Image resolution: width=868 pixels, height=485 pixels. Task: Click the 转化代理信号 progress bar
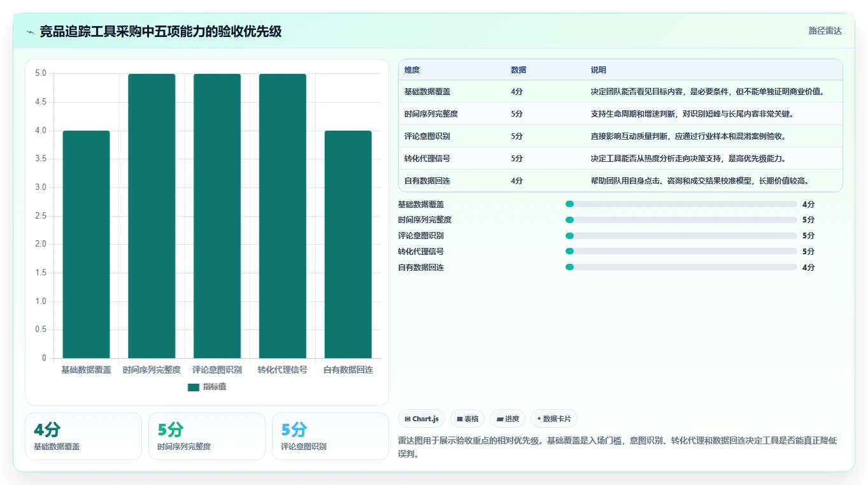point(681,252)
